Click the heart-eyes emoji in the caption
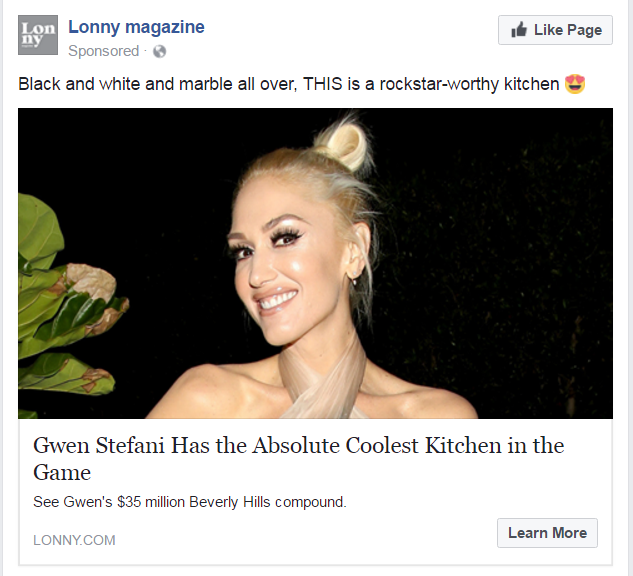Screen dimensions: 633x576 575,84
